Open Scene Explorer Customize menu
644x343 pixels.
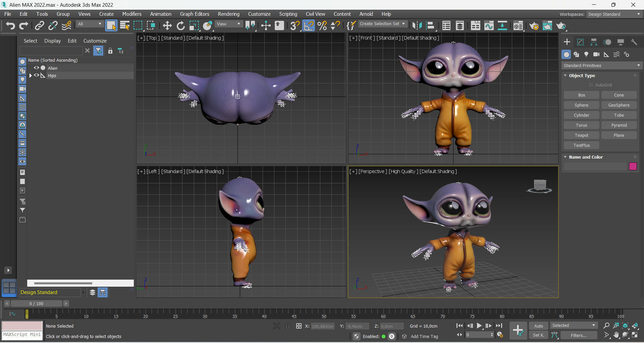(95, 41)
